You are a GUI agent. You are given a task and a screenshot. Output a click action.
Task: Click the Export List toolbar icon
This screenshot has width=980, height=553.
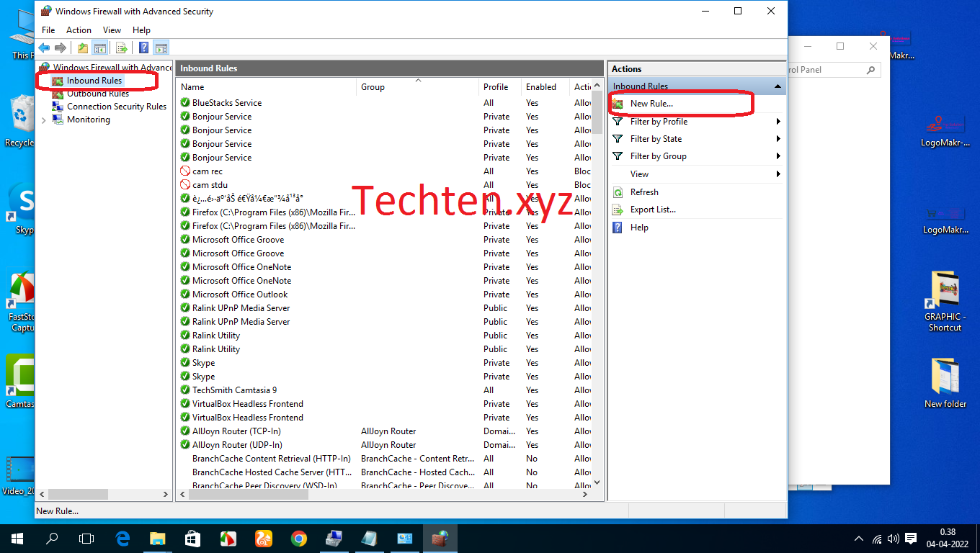pos(122,48)
